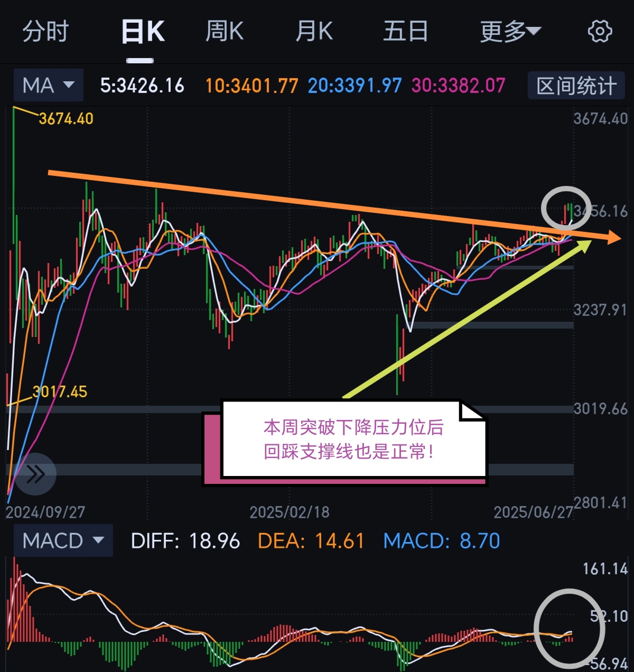Click the gray circle on MACD panel

[x=569, y=629]
